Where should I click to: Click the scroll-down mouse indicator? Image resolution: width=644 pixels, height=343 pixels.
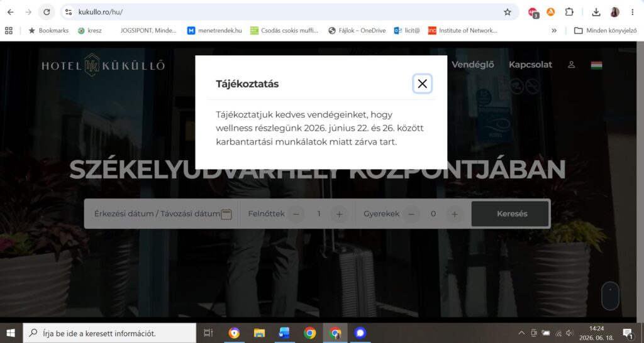[x=610, y=296]
